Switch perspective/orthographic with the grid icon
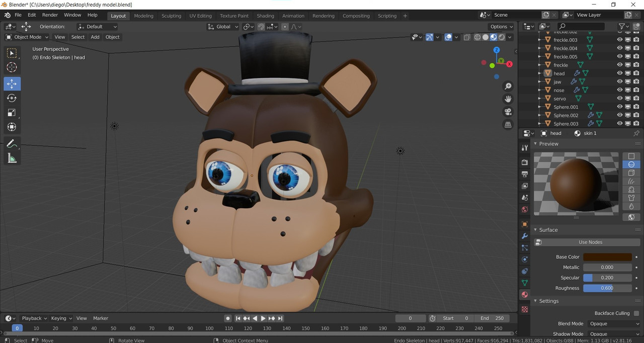The image size is (644, 343). tap(508, 124)
